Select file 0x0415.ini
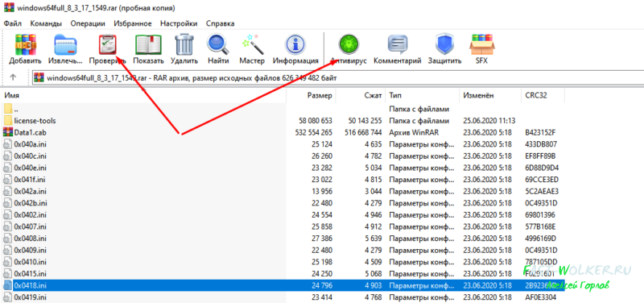This screenshot has height=303, width=644. pos(30,273)
